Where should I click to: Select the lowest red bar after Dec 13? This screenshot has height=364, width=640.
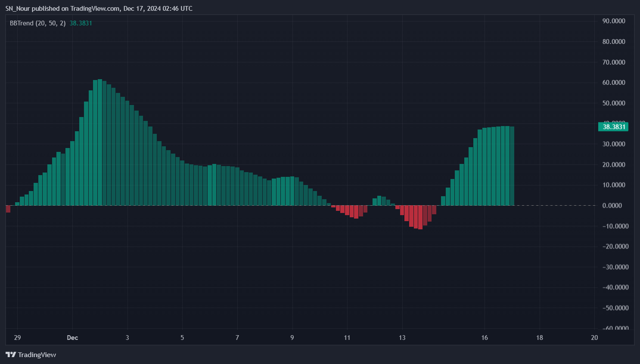420,217
